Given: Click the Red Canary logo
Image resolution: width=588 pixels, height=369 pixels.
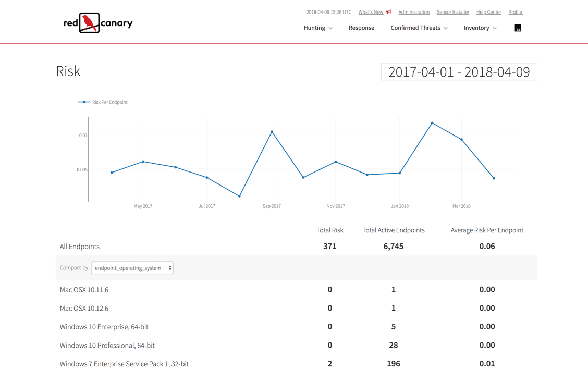Looking at the screenshot, I should [98, 23].
